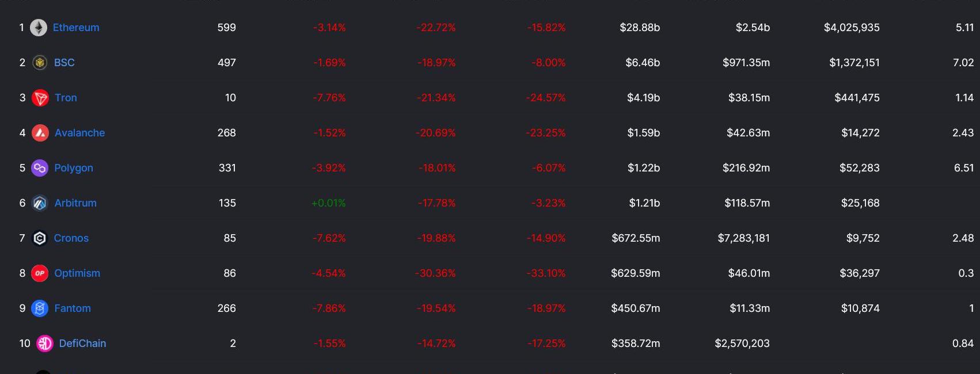Open the Fantom chain link
Screen dimensions: 980x374
(x=73, y=308)
